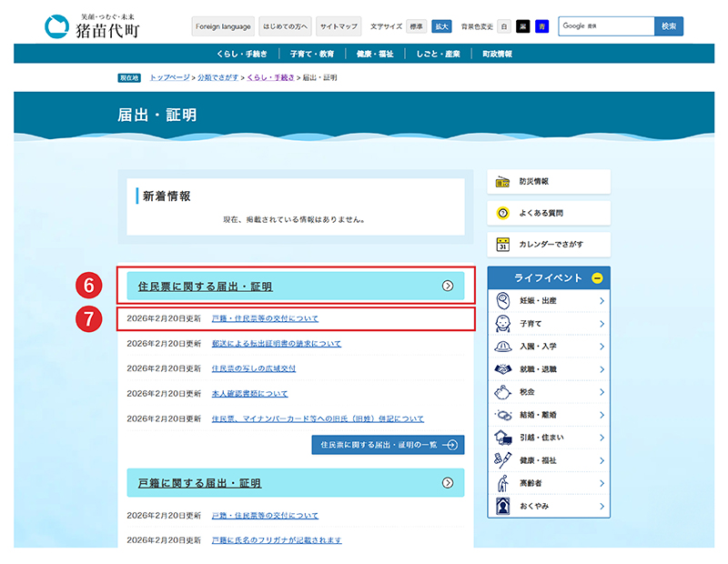
Task: Click the 就職・退職 handshake icon
Action: pyautogui.click(x=503, y=369)
